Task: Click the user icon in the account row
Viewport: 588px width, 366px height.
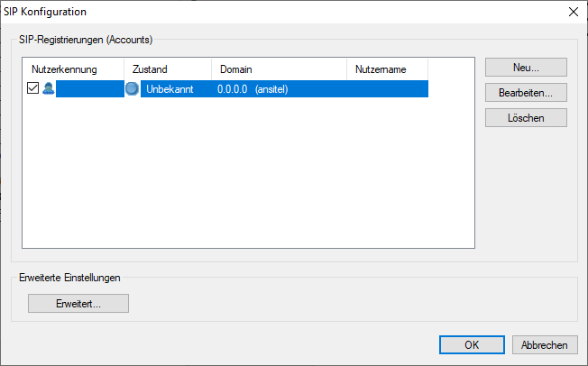Action: point(48,88)
